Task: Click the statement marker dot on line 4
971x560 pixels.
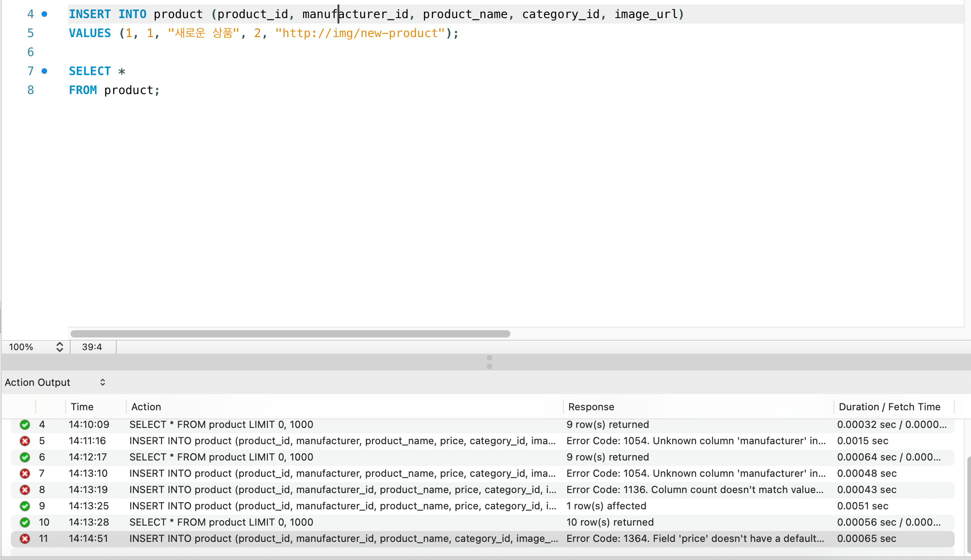Action: [x=44, y=14]
